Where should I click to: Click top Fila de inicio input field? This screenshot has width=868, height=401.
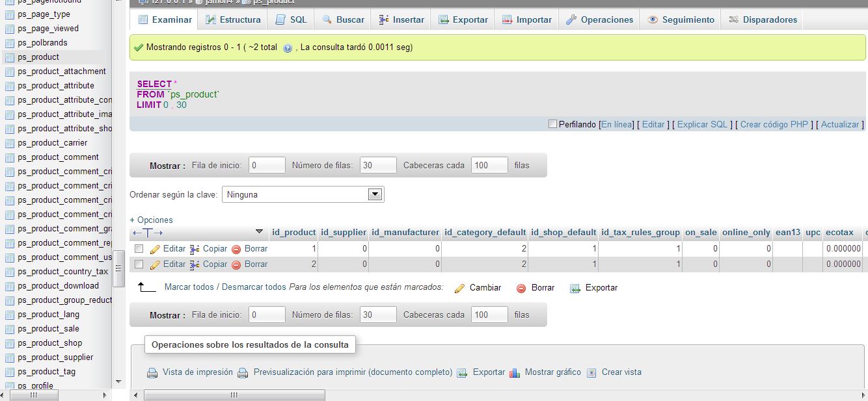267,165
